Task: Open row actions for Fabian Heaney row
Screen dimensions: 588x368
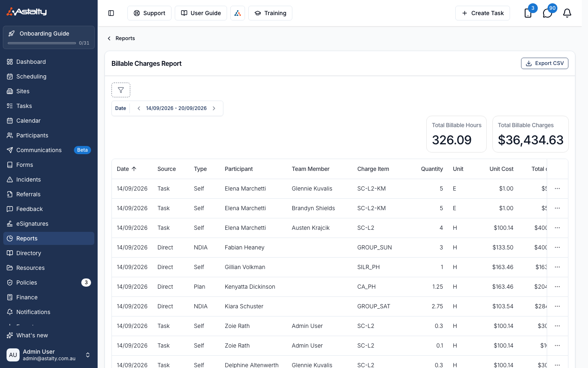Action: pyautogui.click(x=557, y=247)
